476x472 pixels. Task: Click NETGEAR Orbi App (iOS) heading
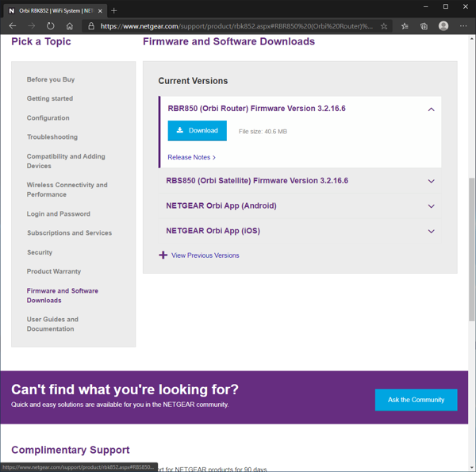[213, 231]
